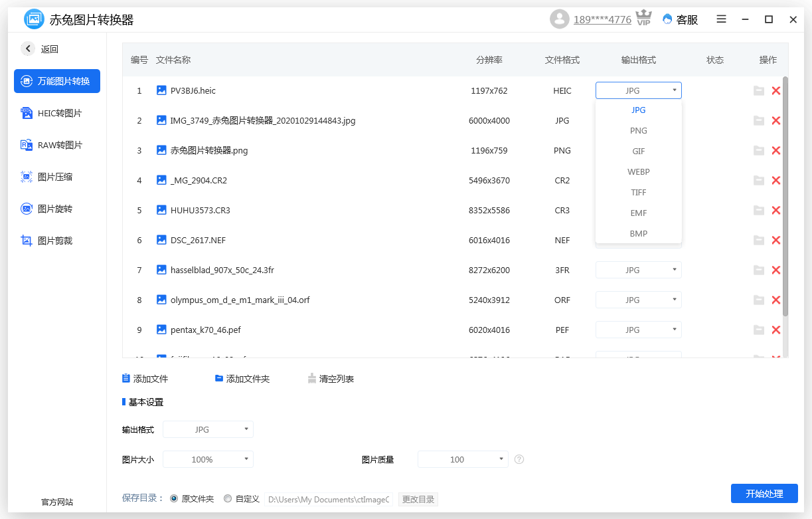Open output format dropdown for pentax row

(639, 330)
